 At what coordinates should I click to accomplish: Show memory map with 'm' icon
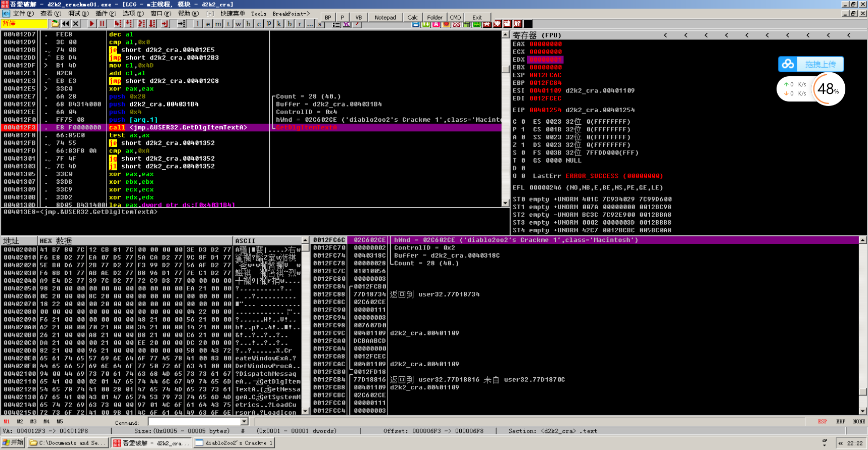[x=218, y=24]
